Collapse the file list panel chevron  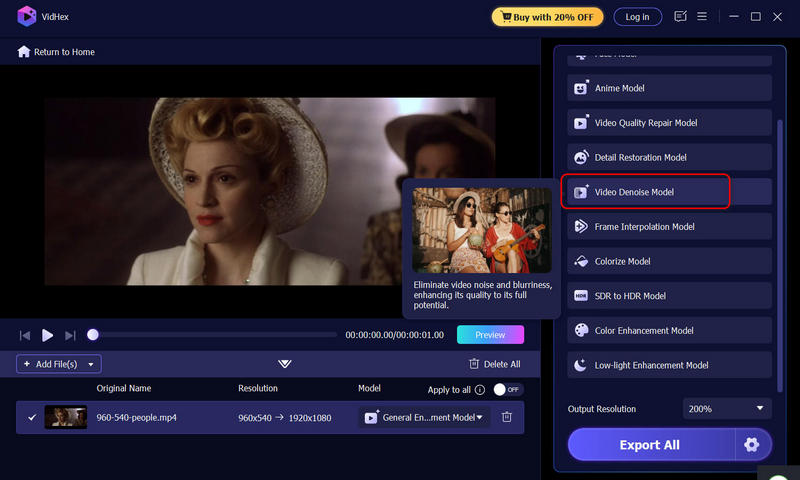tap(285, 364)
